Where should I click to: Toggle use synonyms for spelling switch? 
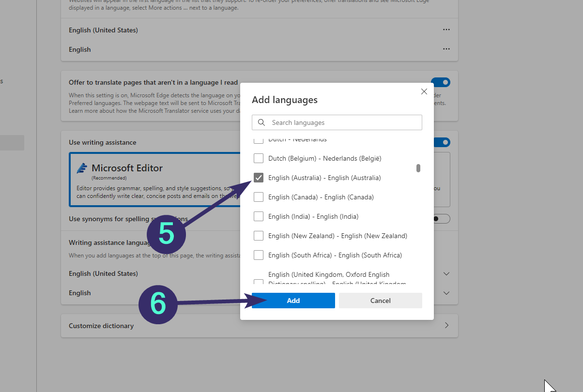pyautogui.click(x=441, y=219)
